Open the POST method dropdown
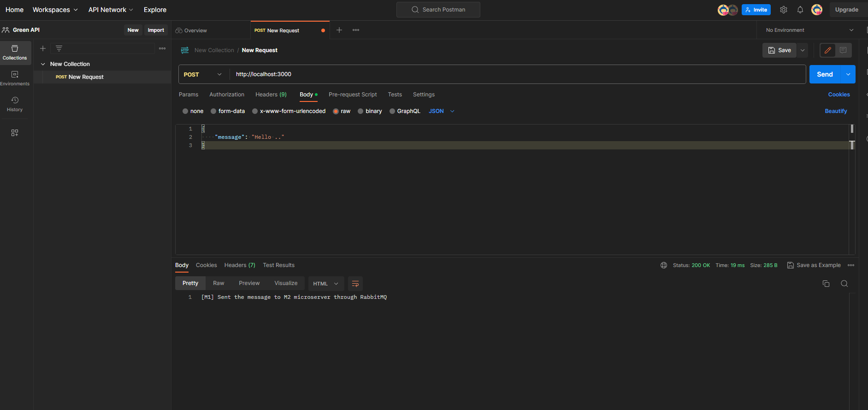This screenshot has width=868, height=410. 203,74
